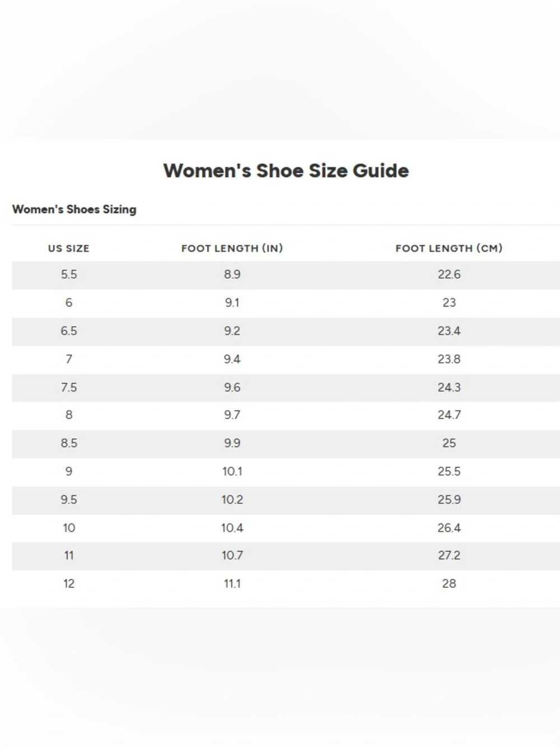Select US size 5.5 cell

click(69, 275)
